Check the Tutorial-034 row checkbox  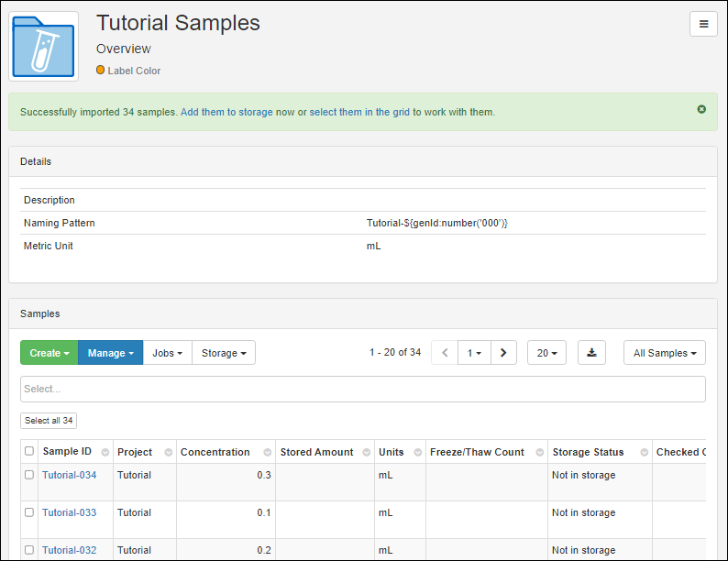coord(29,475)
